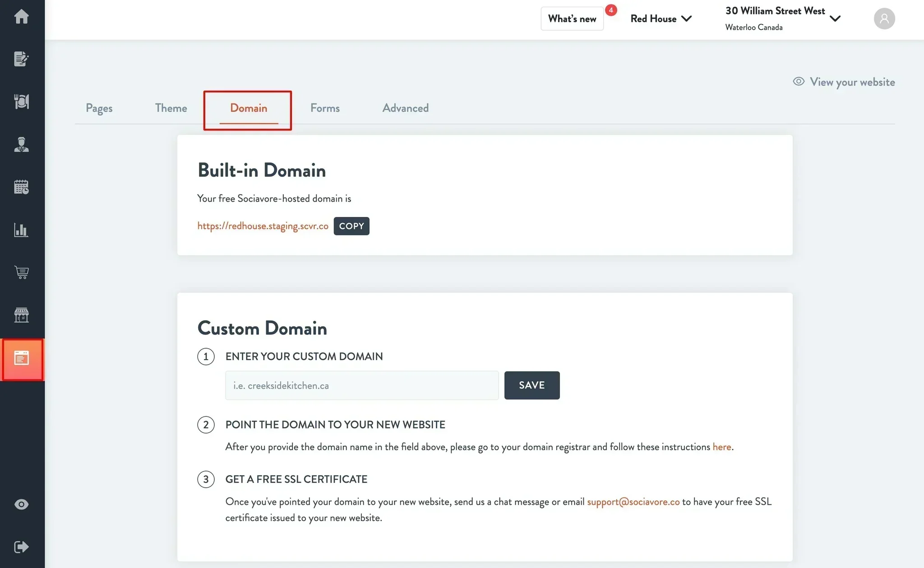Image resolution: width=924 pixels, height=568 pixels.
Task: Open the storefront sidebar icon
Action: [22, 315]
